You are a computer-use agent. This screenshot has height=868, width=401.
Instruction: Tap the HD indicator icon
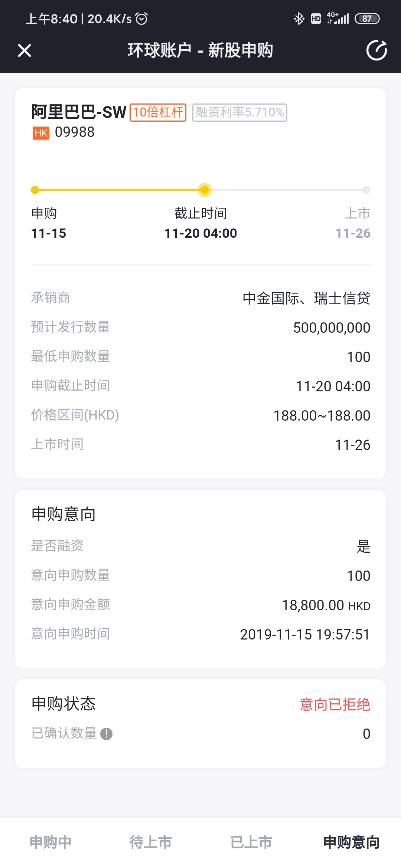pos(316,18)
